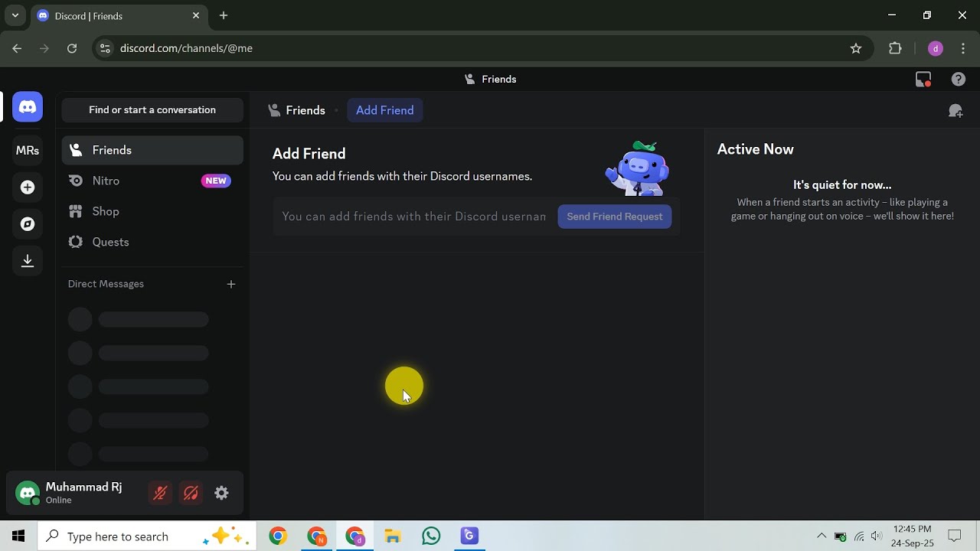Bookmark this page with star icon

tap(856, 48)
